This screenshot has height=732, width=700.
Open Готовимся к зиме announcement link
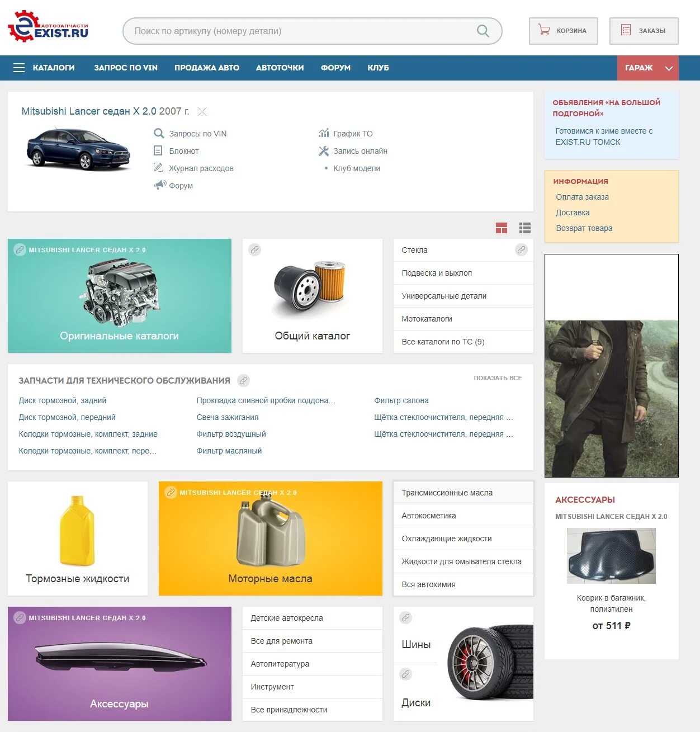pos(604,136)
